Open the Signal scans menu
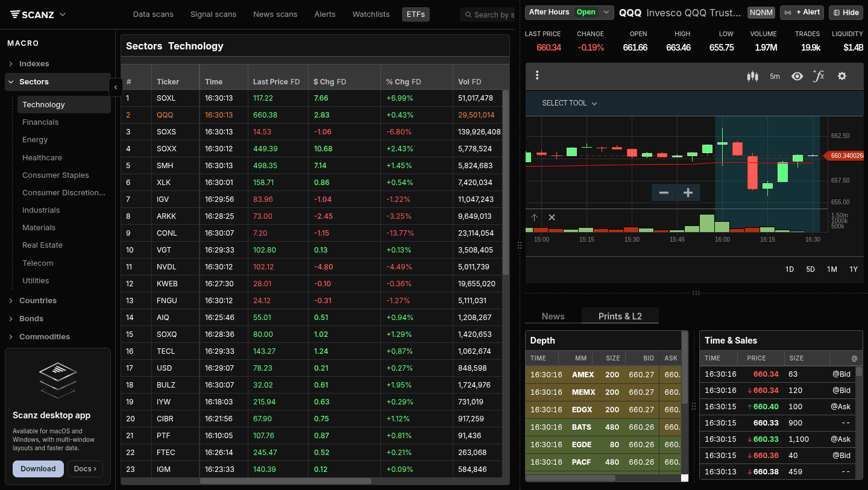The width and height of the screenshot is (868, 490). 213,14
